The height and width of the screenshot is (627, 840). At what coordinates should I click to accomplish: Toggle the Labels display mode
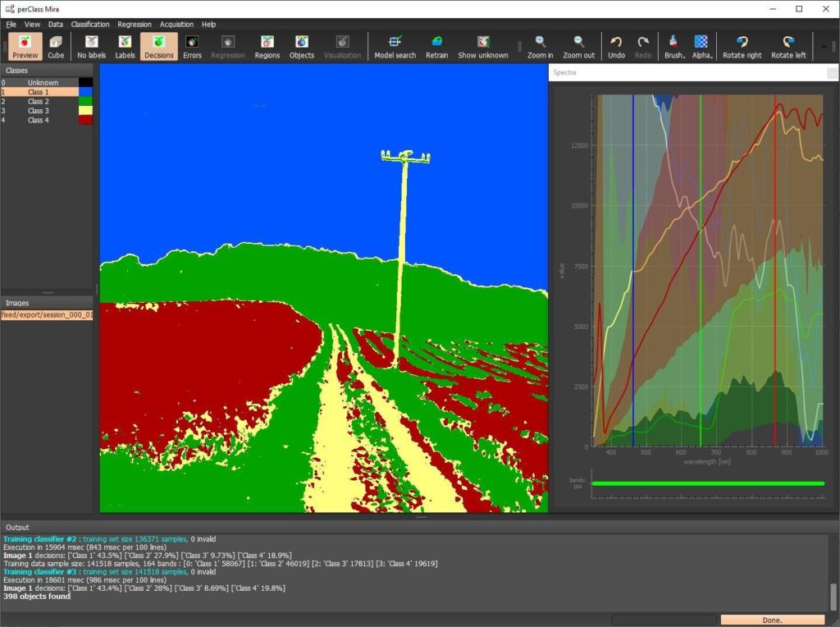[x=125, y=46]
